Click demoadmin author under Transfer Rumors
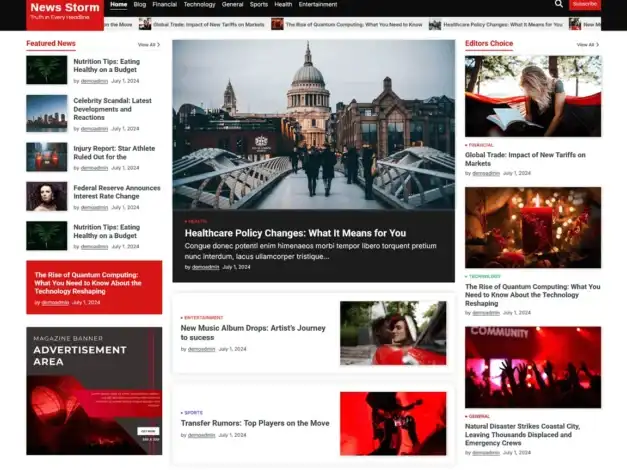627x470 pixels. coord(202,435)
